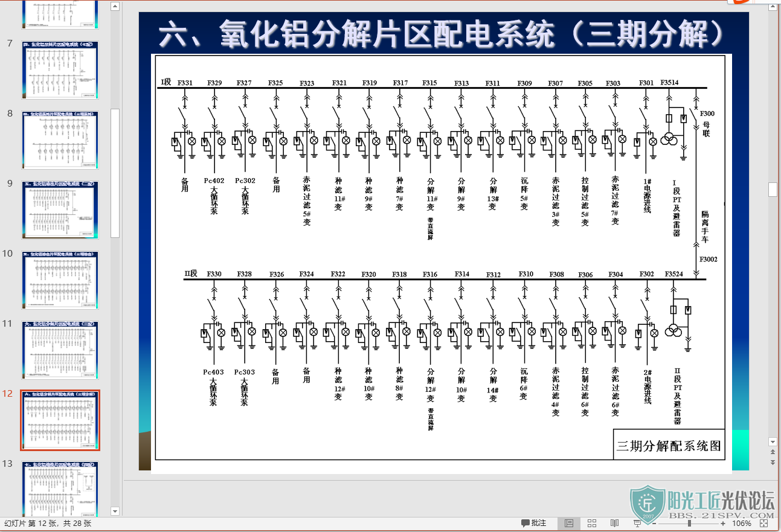
Task: Select the current slide 12 thumbnail
Action: (x=60, y=420)
